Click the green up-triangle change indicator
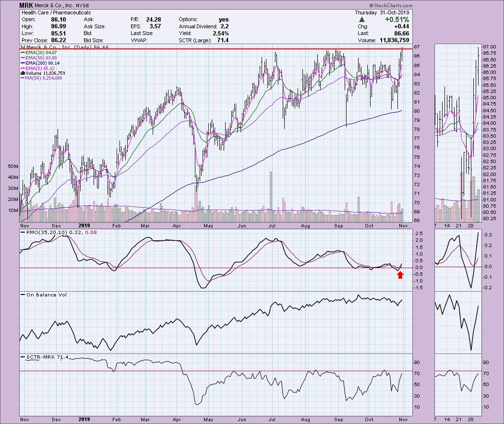The image size is (504, 424). [361, 20]
